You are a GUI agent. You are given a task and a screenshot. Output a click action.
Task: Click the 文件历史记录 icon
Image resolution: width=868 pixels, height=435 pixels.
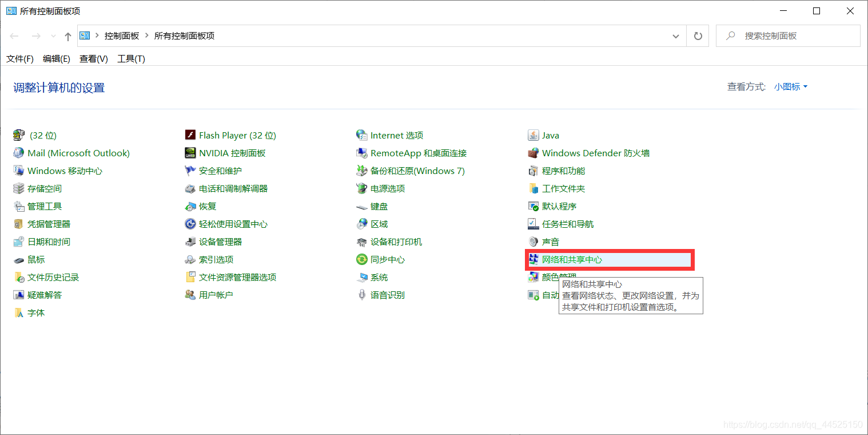(19, 277)
